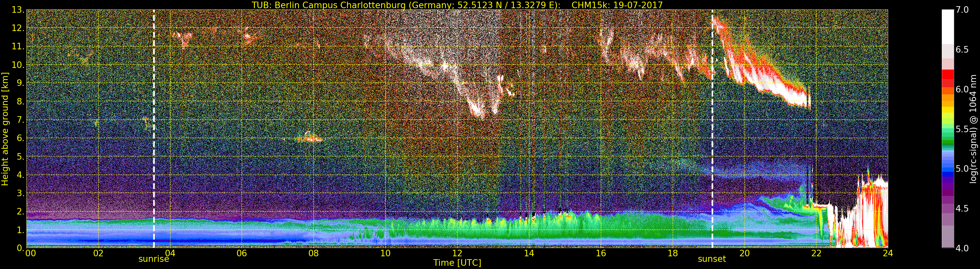The image size is (980, 269).
Task: Click the "4.5" colorbar tick label
Action: [x=962, y=209]
